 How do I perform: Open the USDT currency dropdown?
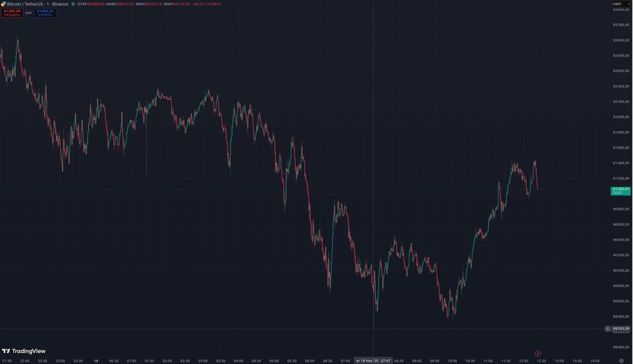point(621,4)
